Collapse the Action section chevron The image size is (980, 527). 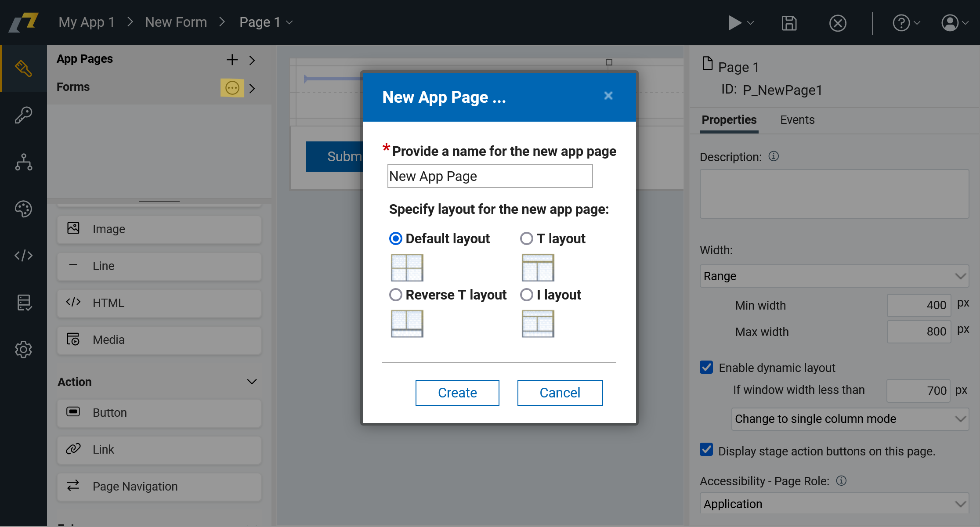coord(252,382)
